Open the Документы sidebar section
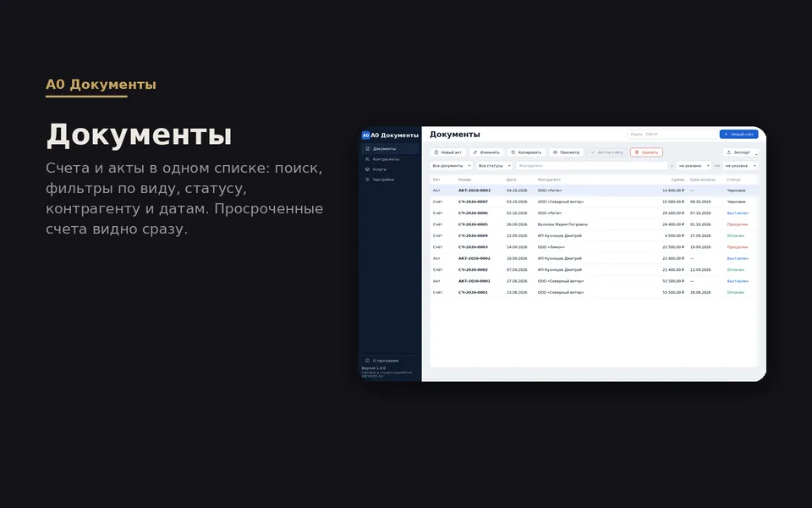The height and width of the screenshot is (508, 812). click(x=390, y=149)
